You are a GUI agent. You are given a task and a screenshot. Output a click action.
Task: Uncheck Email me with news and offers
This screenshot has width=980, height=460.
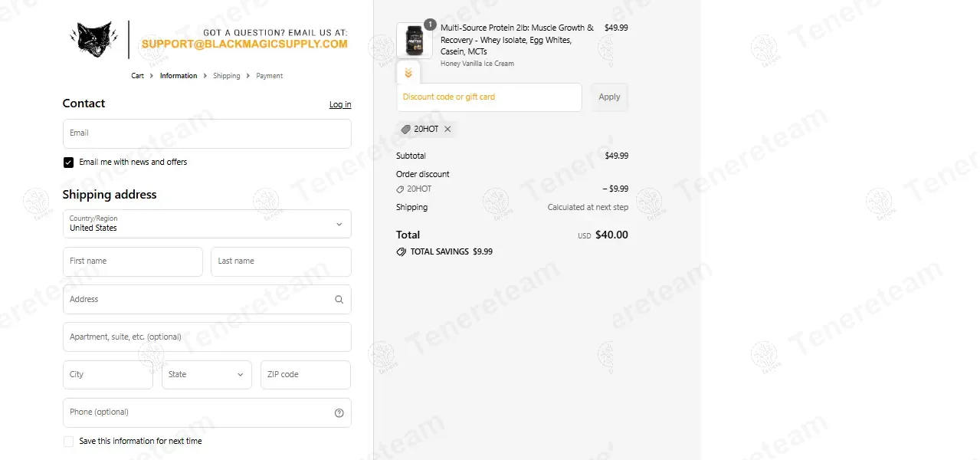tap(69, 163)
